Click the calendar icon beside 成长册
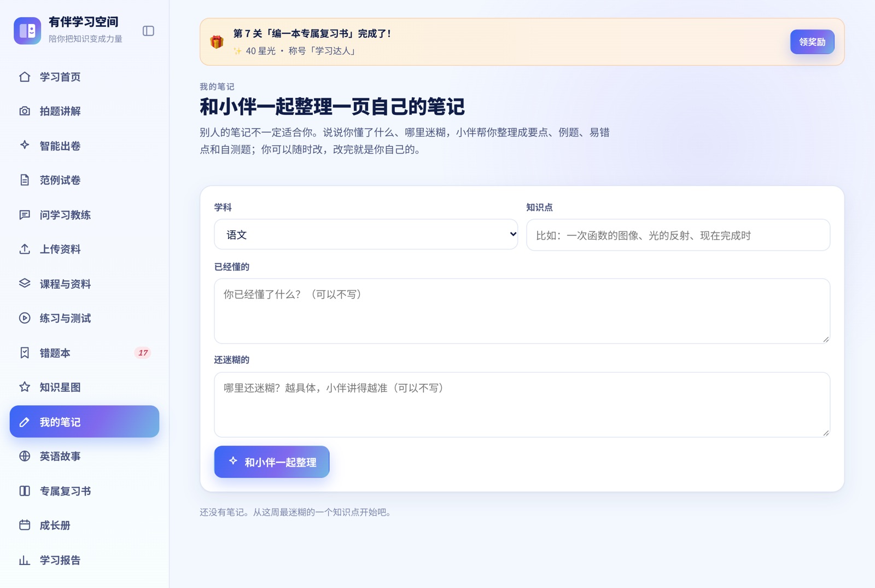The width and height of the screenshot is (875, 588). [x=25, y=525]
